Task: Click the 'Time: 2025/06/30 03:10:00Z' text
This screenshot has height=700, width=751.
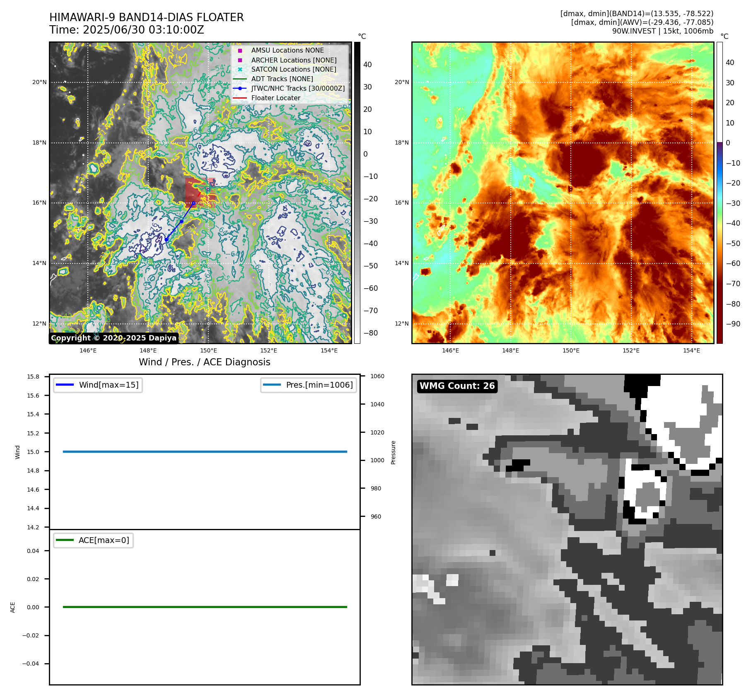Action: tap(127, 30)
